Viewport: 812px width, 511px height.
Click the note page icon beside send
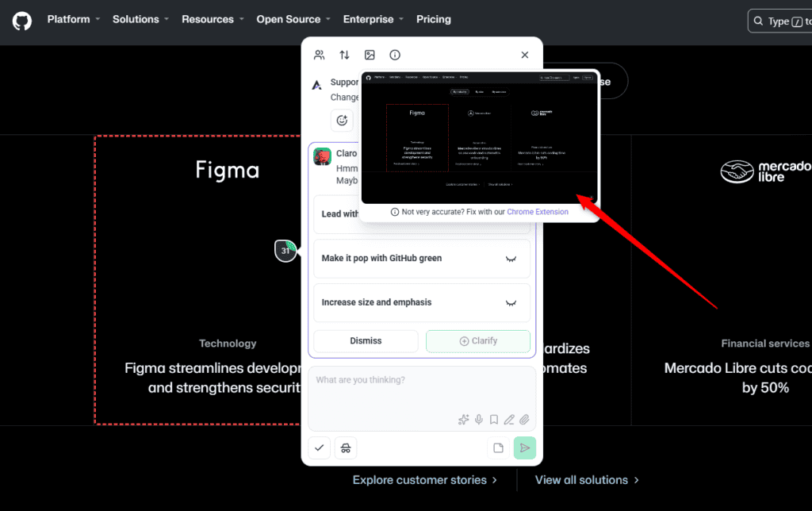click(498, 448)
